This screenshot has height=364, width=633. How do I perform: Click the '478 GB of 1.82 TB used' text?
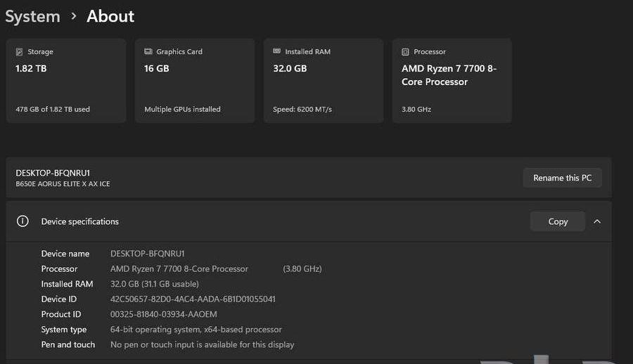coord(53,110)
